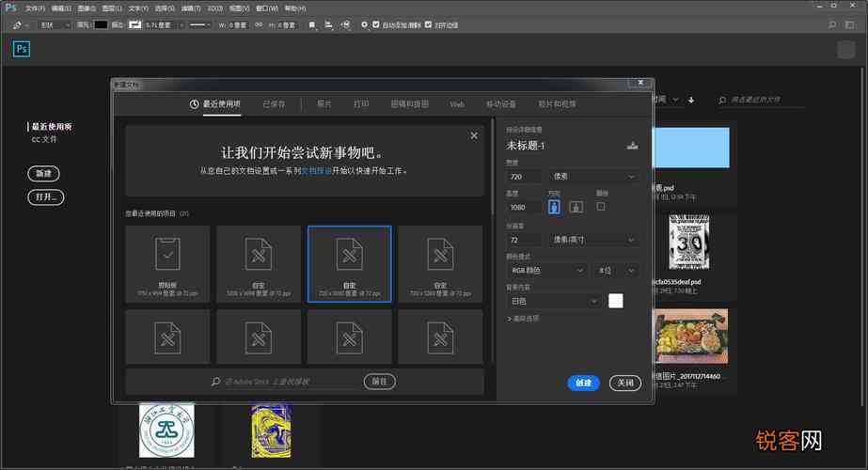Screen dimensions: 868x470
Task: Open the 编辑(E) menu
Action: tap(61, 8)
